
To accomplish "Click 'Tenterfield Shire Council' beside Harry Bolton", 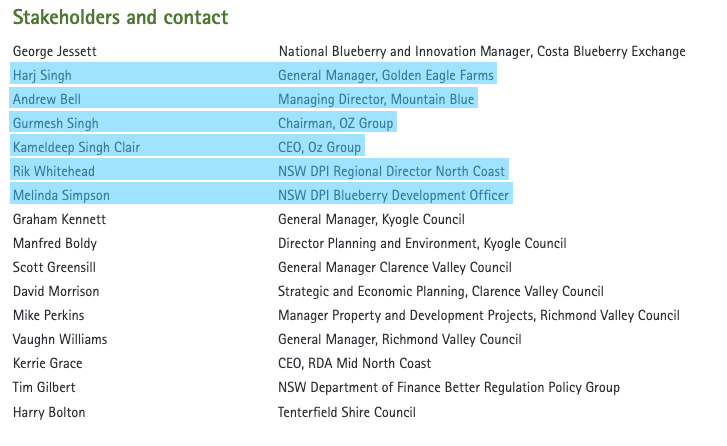I will click(x=346, y=412).
